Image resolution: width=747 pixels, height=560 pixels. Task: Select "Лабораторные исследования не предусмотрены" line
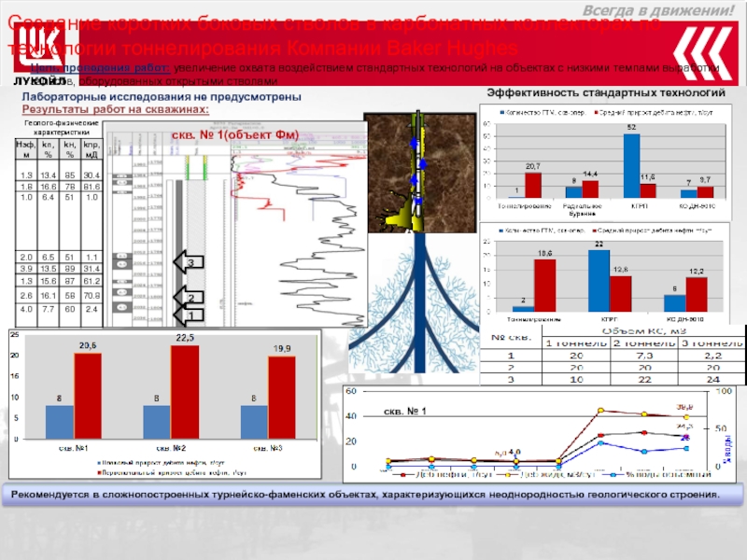(x=162, y=97)
